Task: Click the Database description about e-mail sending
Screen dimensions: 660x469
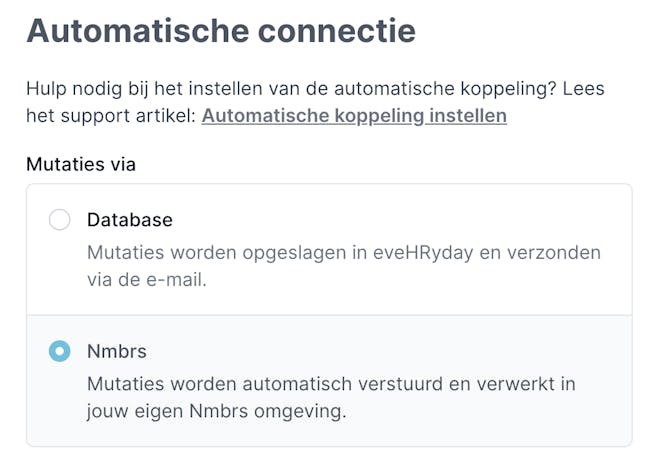Action: 343,265
